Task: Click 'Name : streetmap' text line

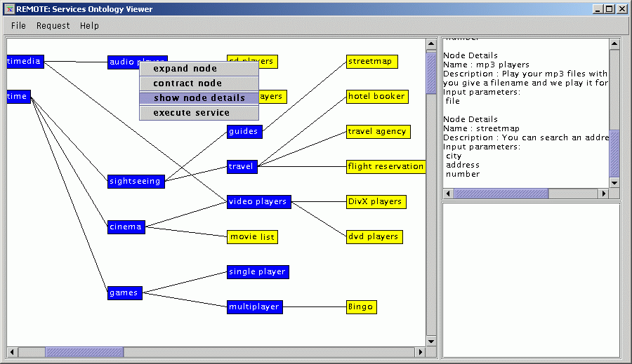Action: 481,128
